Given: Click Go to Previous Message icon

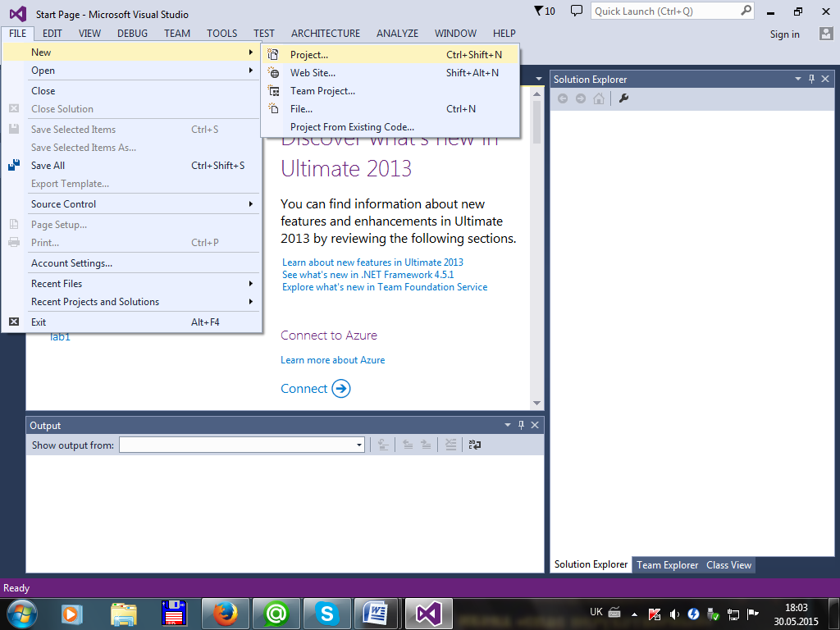Looking at the screenshot, I should coord(408,445).
